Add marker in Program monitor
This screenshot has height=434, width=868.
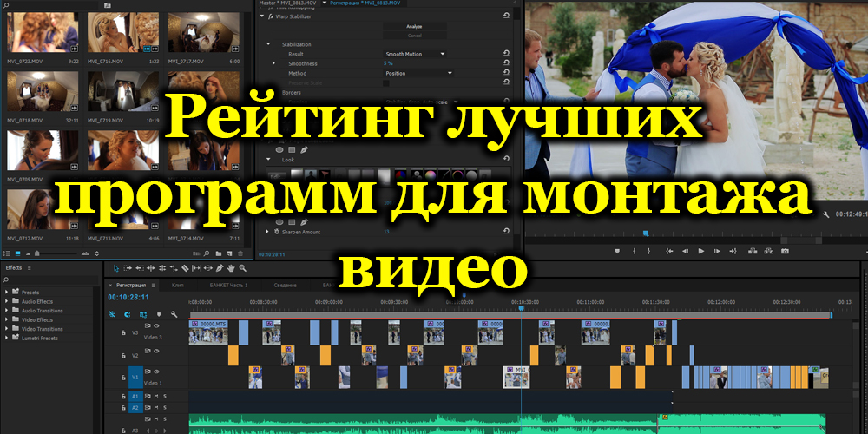click(618, 251)
